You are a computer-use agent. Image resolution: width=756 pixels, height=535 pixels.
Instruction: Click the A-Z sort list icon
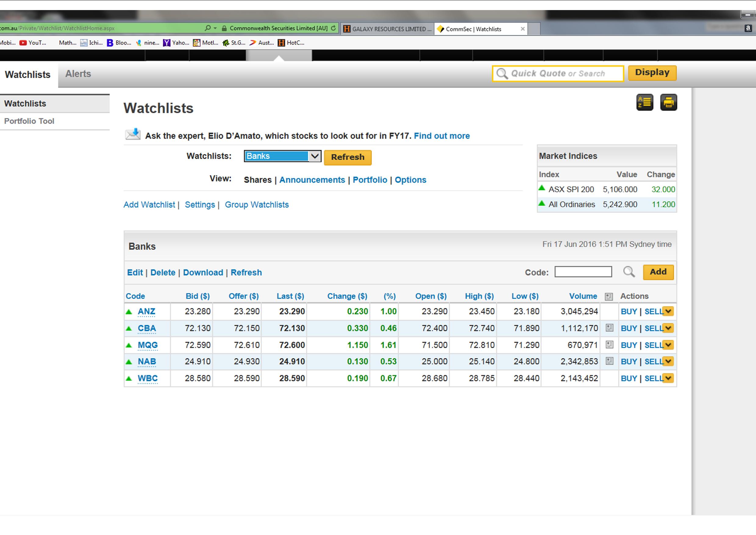(x=644, y=102)
